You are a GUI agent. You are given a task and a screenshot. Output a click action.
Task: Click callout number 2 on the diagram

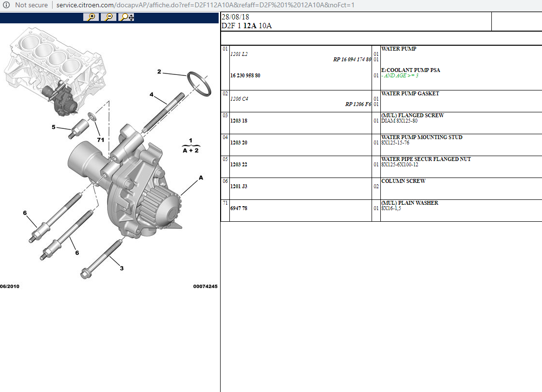pos(158,72)
